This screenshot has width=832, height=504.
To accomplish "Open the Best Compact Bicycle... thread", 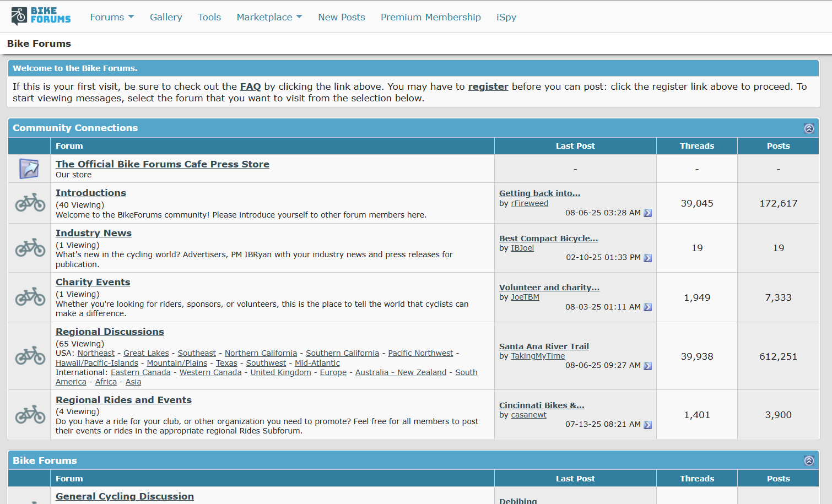I will pos(548,239).
